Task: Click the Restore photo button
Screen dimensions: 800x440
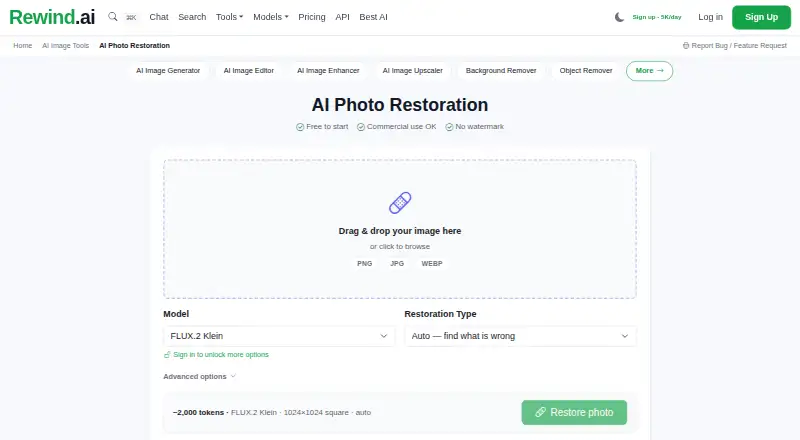Action: pos(574,412)
